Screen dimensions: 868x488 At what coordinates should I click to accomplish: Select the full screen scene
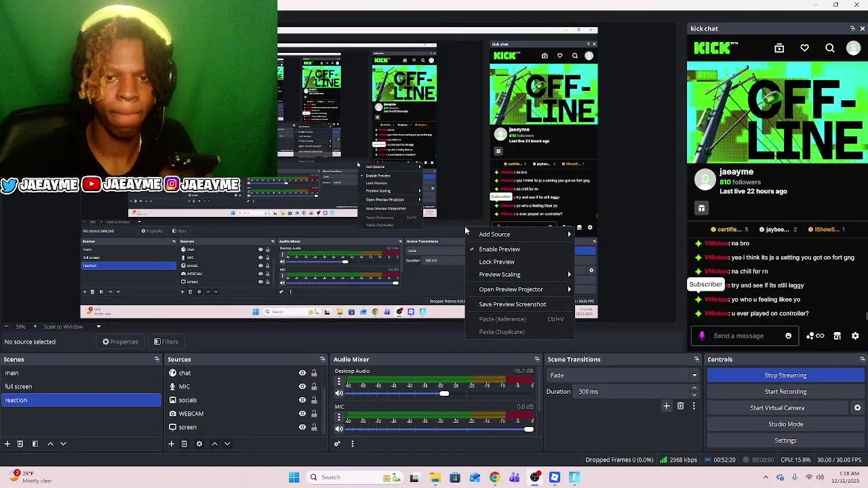click(81, 386)
